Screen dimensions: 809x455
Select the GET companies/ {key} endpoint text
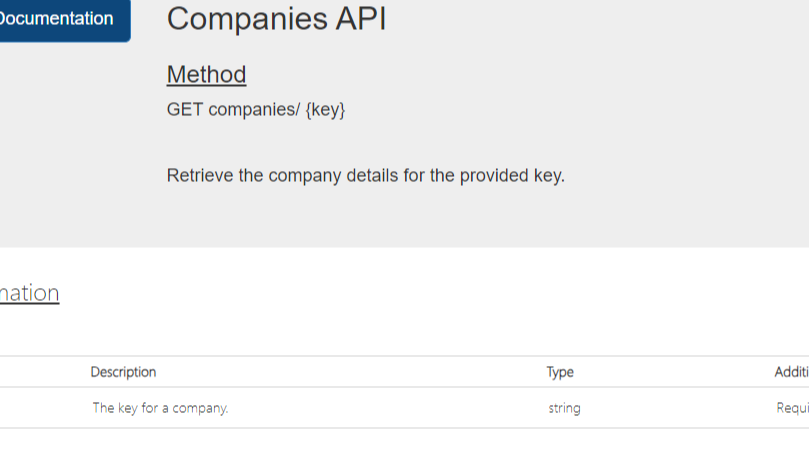click(x=256, y=109)
